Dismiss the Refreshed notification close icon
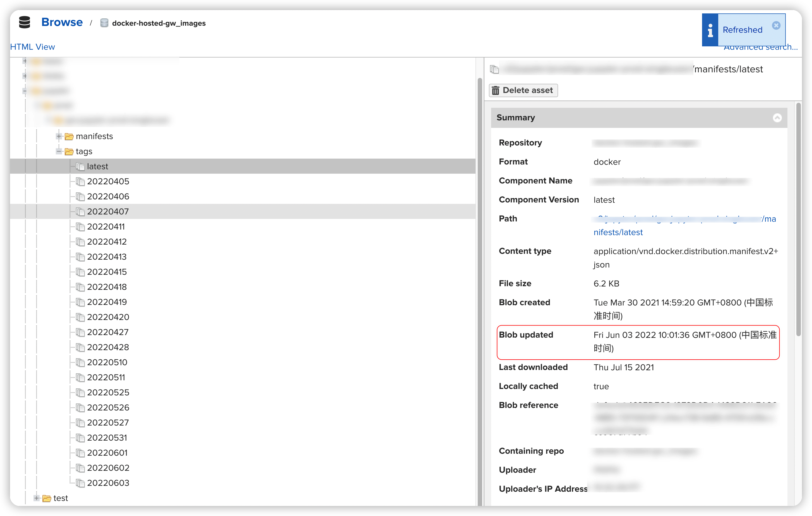Image resolution: width=812 pixels, height=516 pixels. coord(776,26)
